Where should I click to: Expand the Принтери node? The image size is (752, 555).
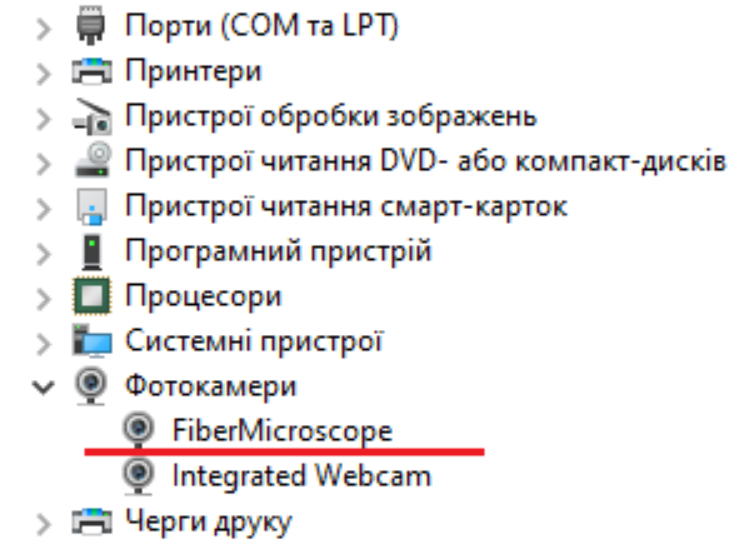coord(43,72)
